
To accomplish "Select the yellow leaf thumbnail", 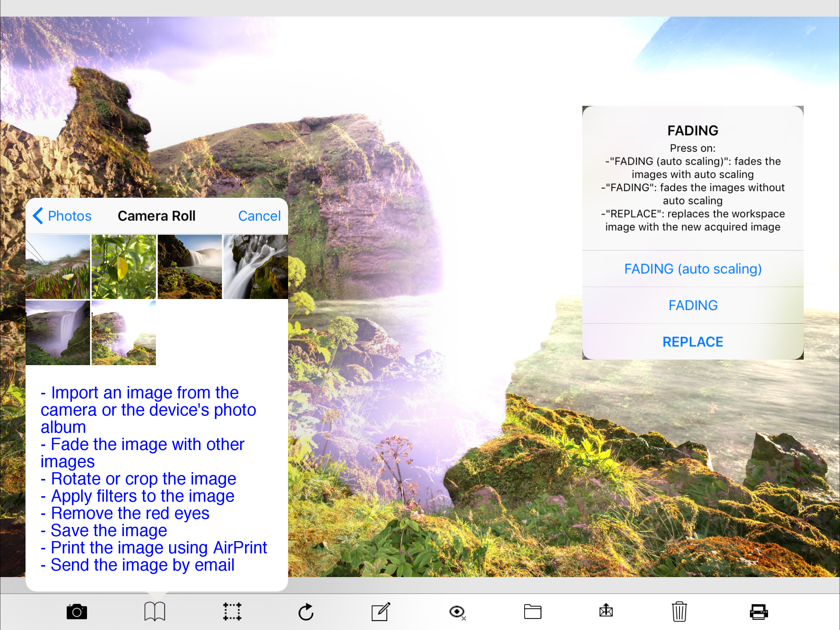I will (124, 267).
